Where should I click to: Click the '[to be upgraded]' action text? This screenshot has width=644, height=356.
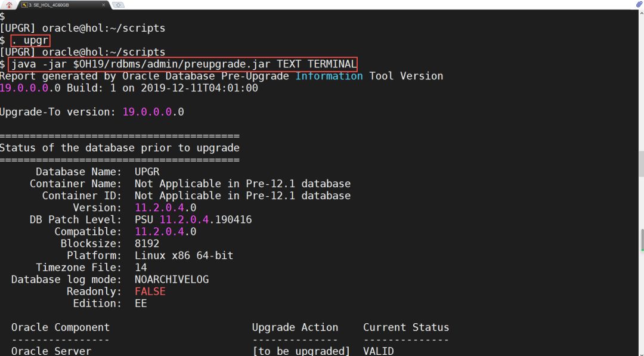click(301, 351)
